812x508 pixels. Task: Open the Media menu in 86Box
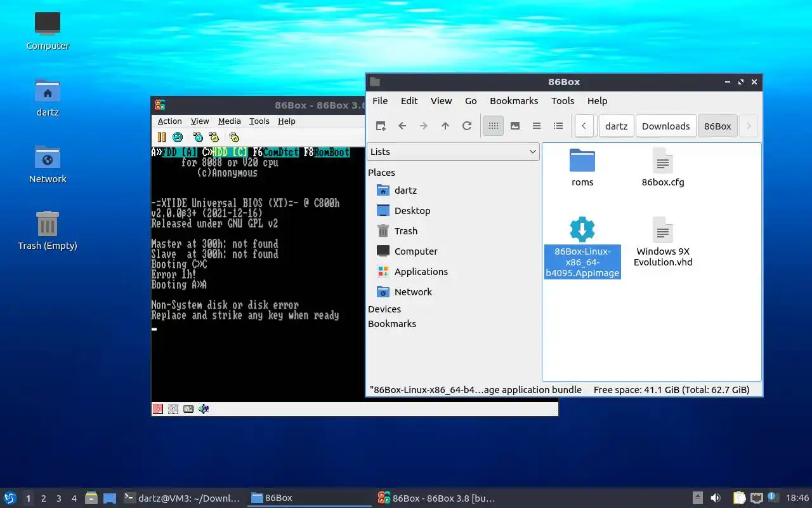coord(229,121)
